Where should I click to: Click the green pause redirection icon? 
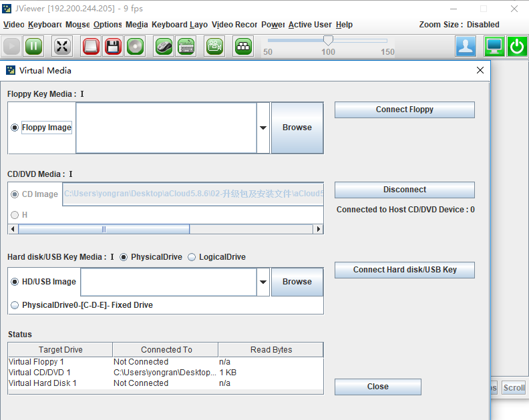pyautogui.click(x=34, y=46)
